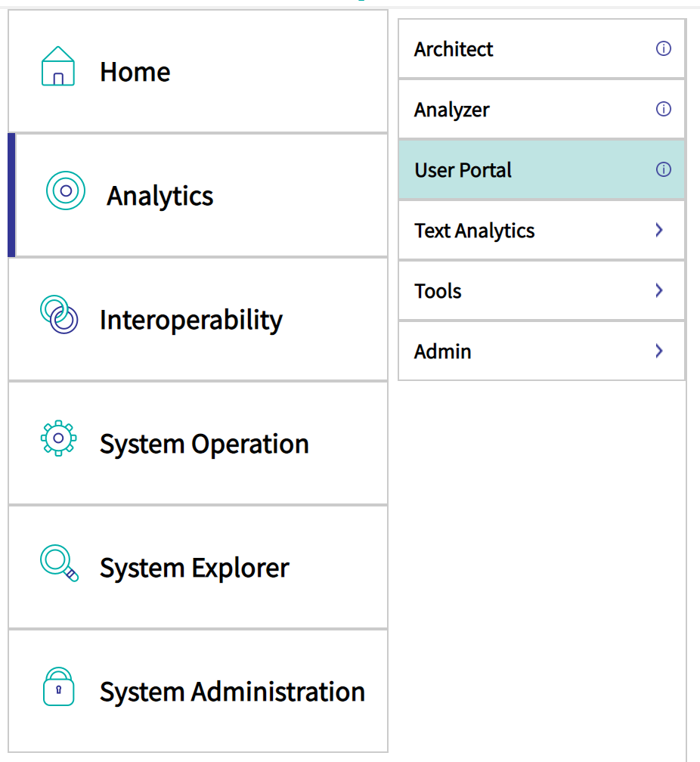The height and width of the screenshot is (762, 700).
Task: Expand the Tools submenu chevron
Action: [x=659, y=290]
